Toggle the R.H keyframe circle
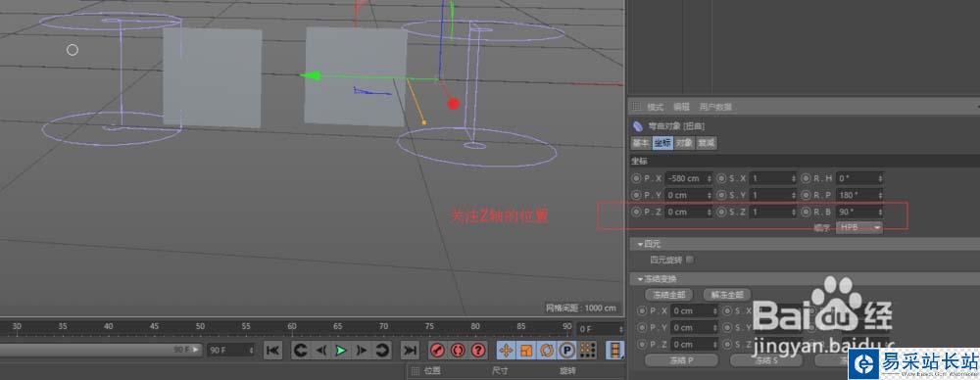 [807, 178]
